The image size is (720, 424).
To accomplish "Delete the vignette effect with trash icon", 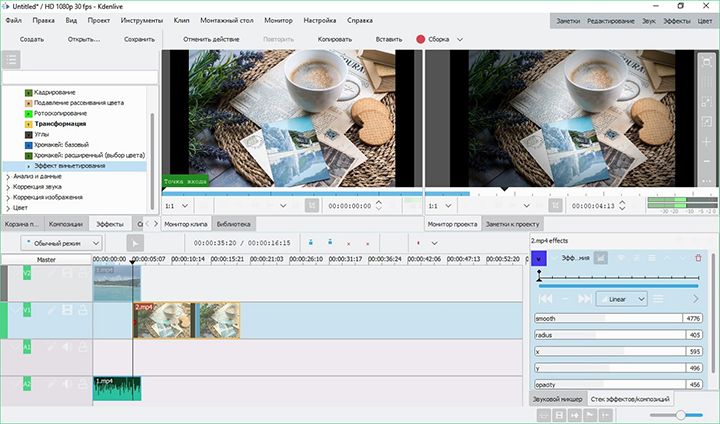I will tap(698, 258).
